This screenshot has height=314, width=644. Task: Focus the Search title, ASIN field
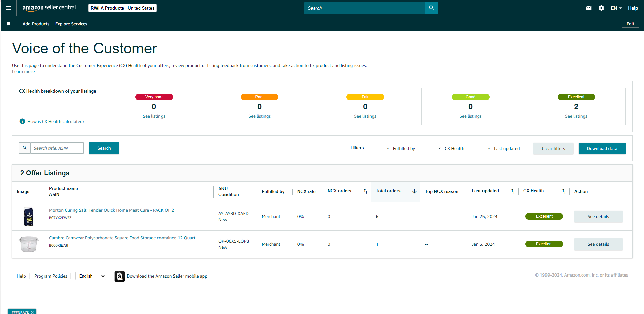57,148
